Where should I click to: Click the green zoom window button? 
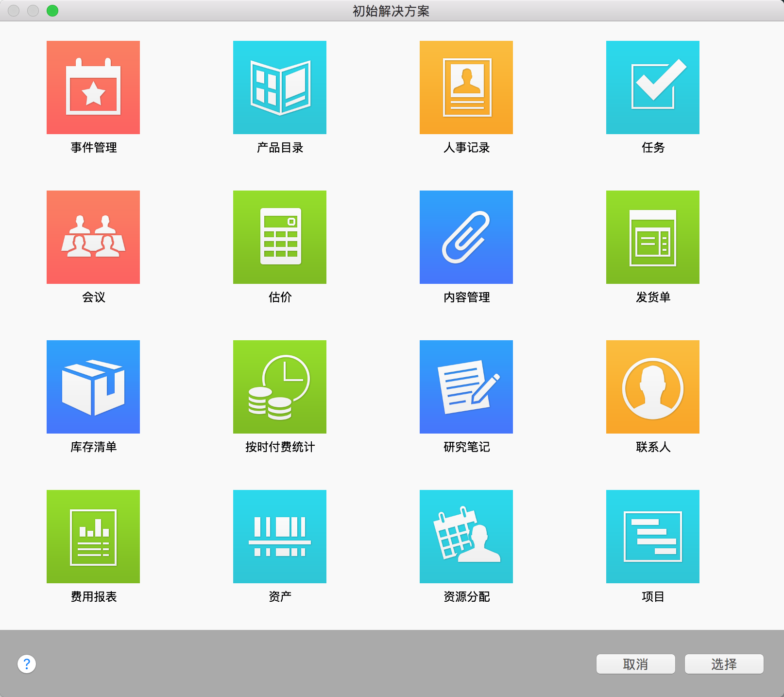tap(52, 11)
